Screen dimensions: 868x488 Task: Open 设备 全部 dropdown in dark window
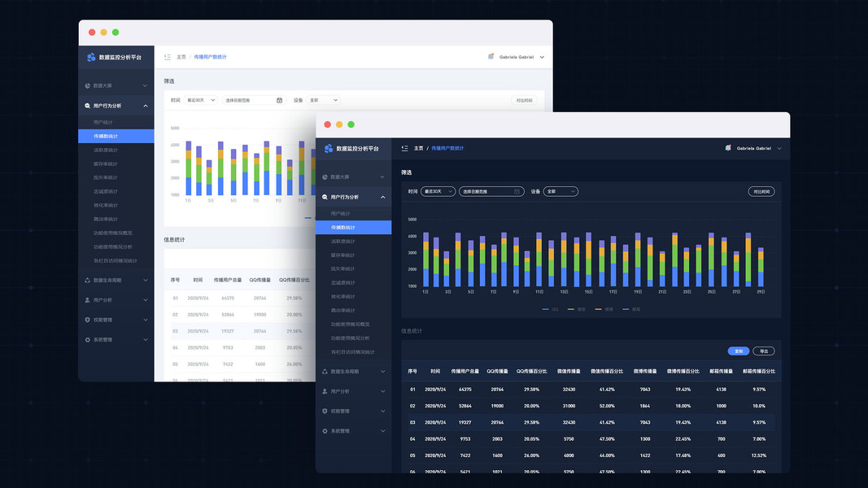[560, 191]
